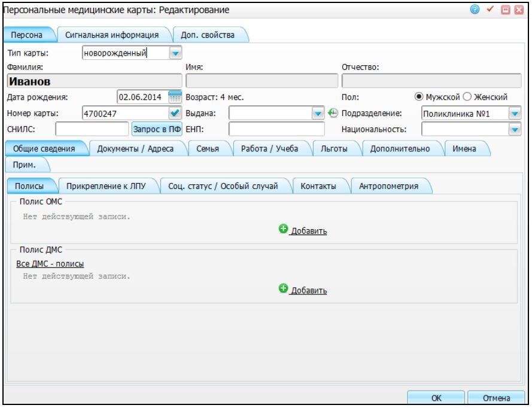532x408 pixels.
Task: Open the birth date calendar picker
Action: point(175,97)
